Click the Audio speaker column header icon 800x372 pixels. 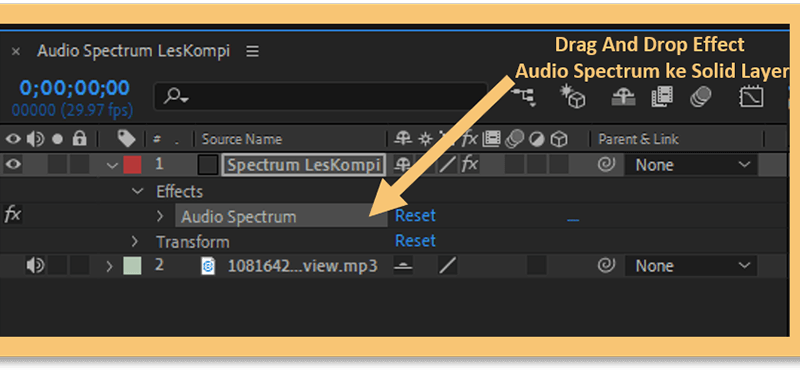point(35,139)
